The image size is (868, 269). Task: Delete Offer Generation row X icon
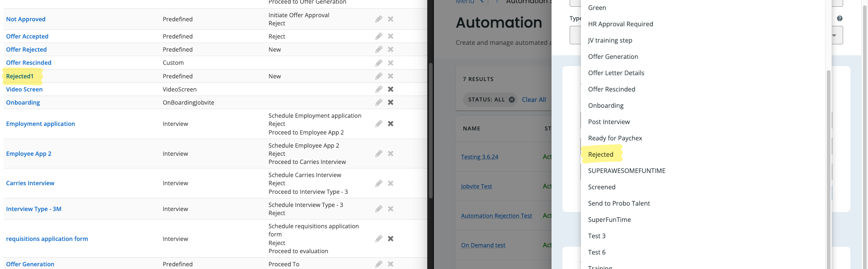tap(391, 264)
